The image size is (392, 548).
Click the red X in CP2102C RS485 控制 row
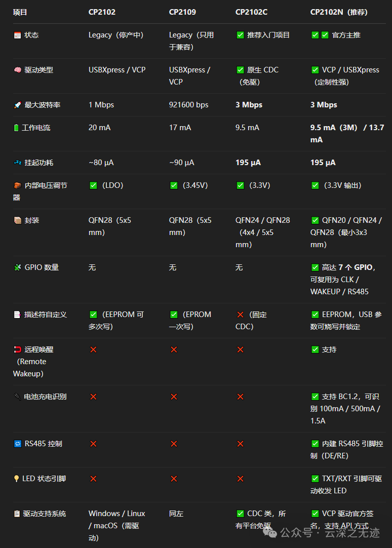[x=240, y=444]
